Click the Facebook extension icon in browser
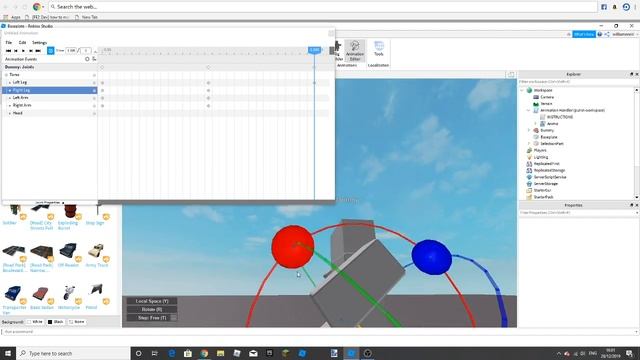The height and width of the screenshot is (360, 640). (604, 7)
